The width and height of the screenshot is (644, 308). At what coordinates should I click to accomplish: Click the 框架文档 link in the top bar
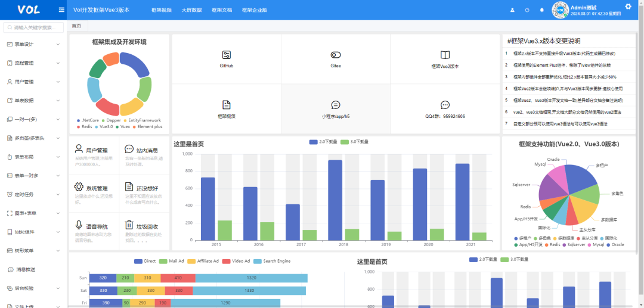click(222, 10)
